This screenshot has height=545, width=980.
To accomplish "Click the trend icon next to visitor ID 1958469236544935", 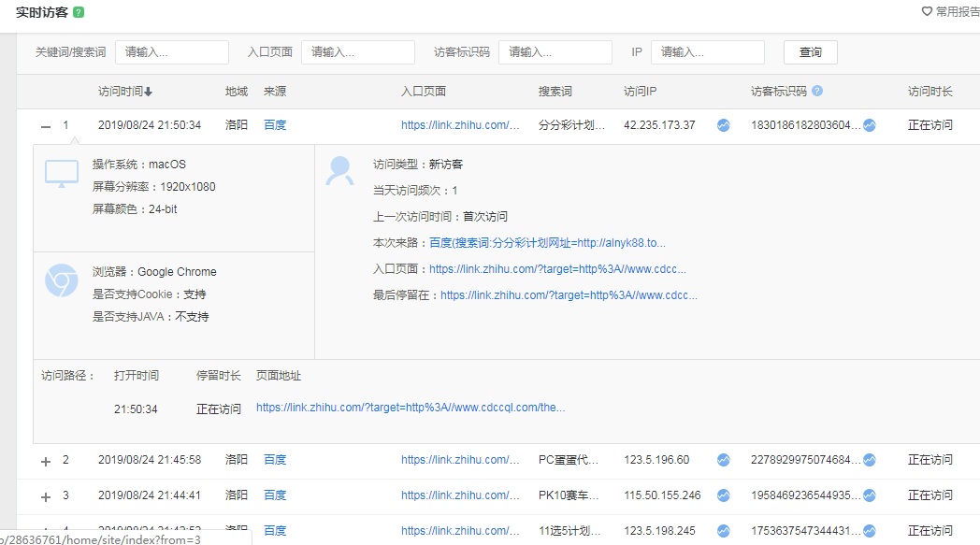I will (870, 495).
